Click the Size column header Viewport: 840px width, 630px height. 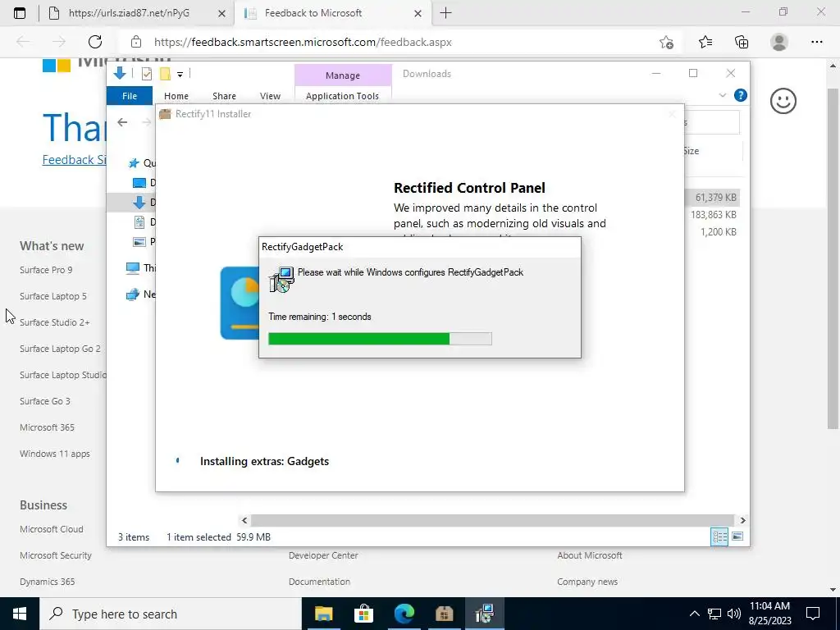[691, 151]
